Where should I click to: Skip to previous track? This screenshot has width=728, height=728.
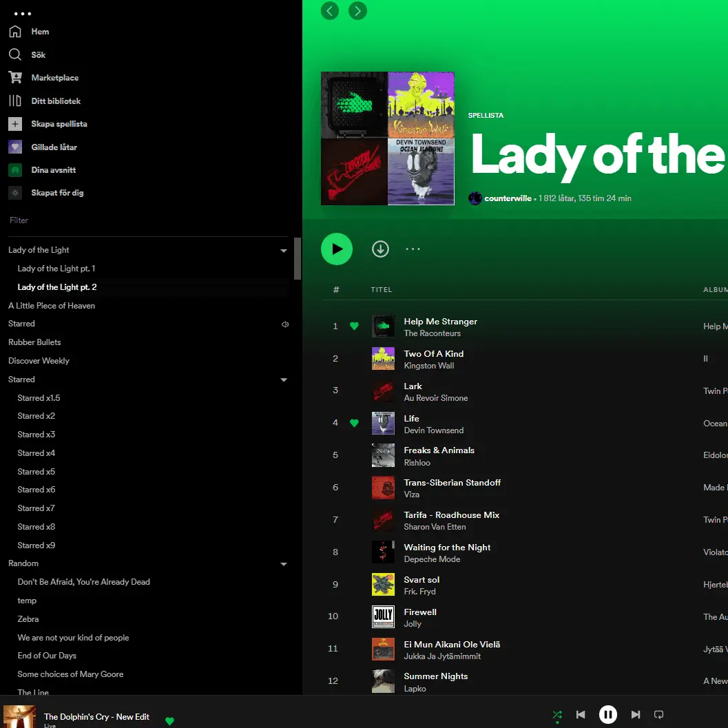pyautogui.click(x=581, y=714)
